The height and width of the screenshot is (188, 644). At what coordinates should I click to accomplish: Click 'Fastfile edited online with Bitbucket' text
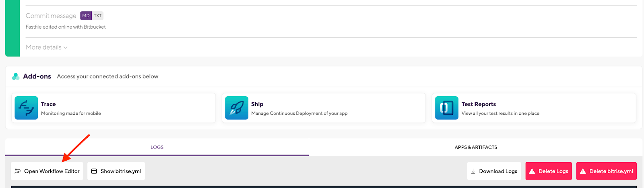click(66, 27)
